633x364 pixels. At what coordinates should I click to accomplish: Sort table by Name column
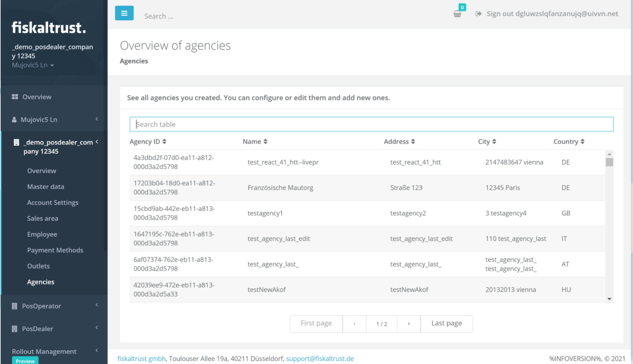[x=255, y=141]
